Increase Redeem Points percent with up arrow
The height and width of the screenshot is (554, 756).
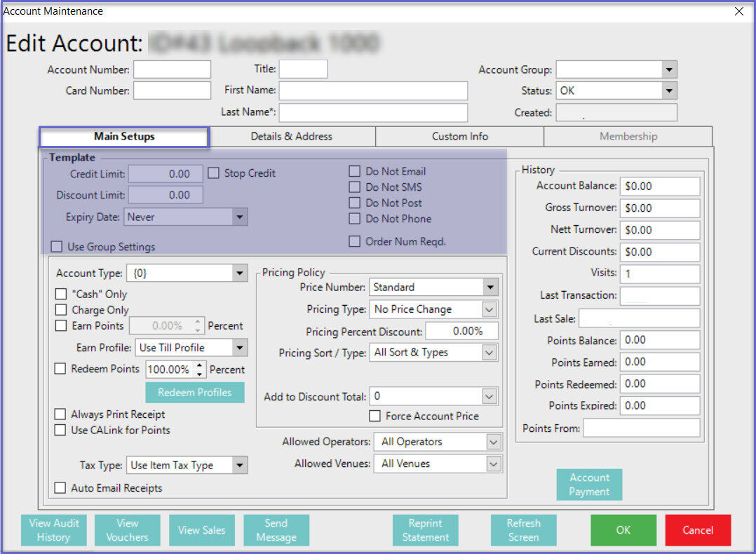pos(200,365)
